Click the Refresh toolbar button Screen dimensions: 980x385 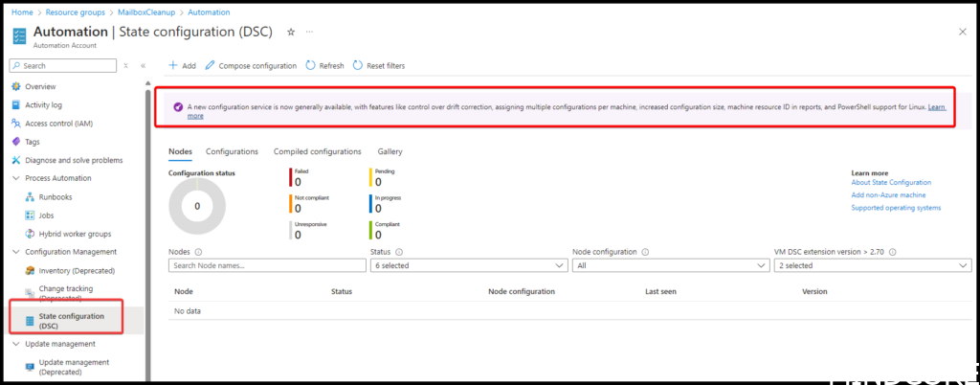(x=324, y=66)
